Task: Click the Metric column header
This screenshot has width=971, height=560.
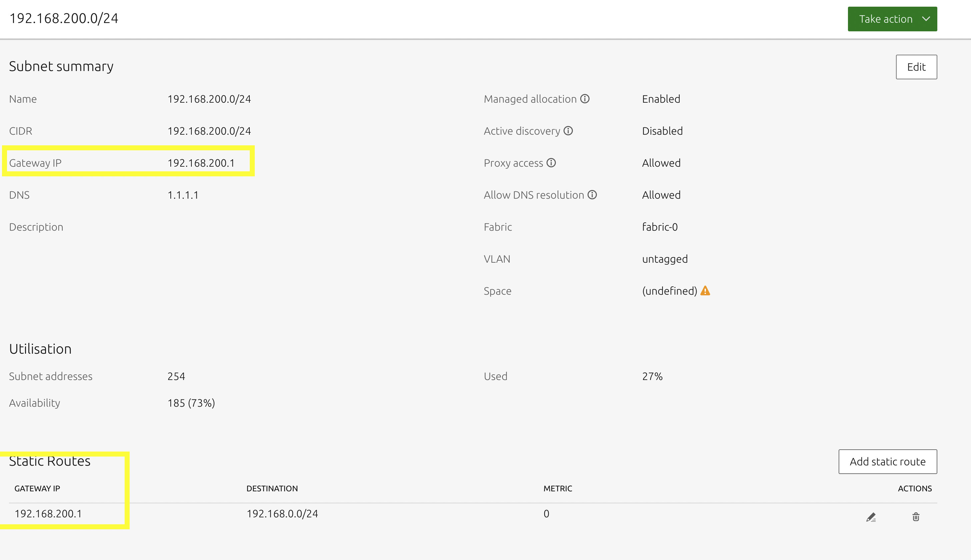Action: [558, 488]
